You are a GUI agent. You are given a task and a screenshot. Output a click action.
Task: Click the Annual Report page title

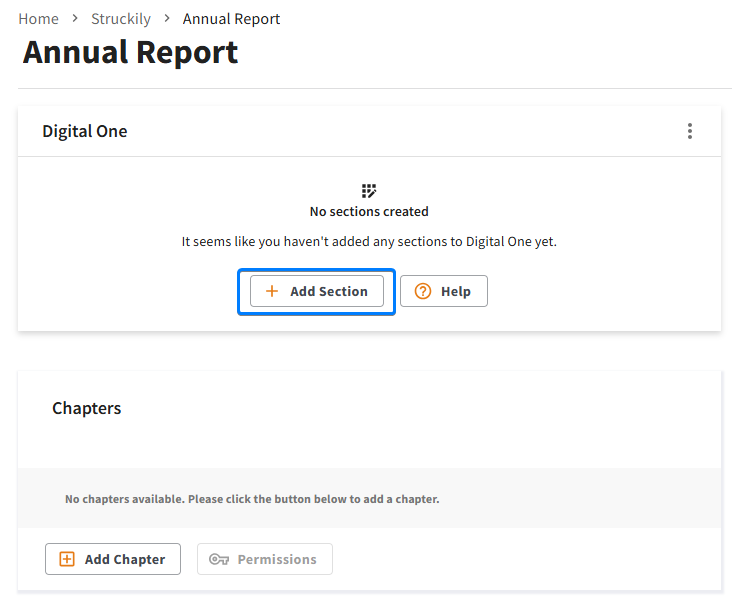130,52
